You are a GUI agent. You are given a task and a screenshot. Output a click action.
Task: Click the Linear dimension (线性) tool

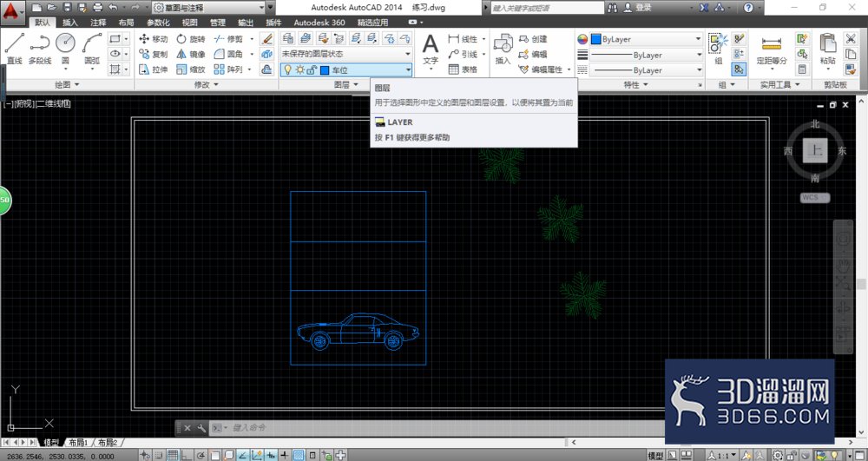[464, 39]
